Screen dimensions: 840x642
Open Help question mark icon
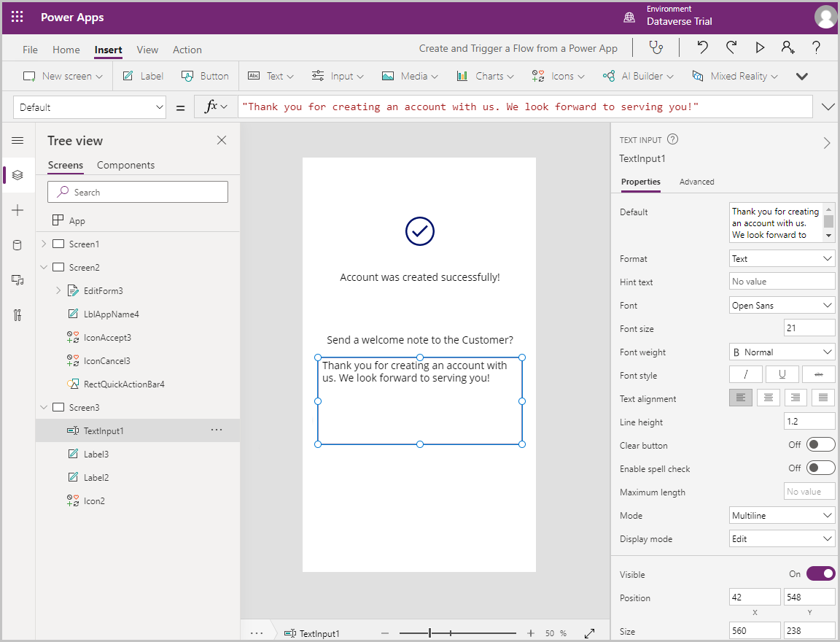click(x=816, y=47)
